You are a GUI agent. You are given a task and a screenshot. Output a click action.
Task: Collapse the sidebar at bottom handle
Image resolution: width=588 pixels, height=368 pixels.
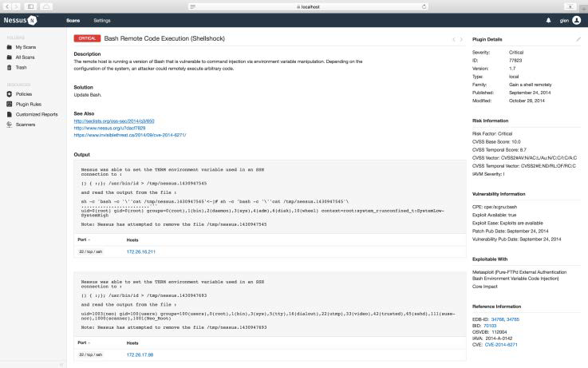(x=61, y=364)
